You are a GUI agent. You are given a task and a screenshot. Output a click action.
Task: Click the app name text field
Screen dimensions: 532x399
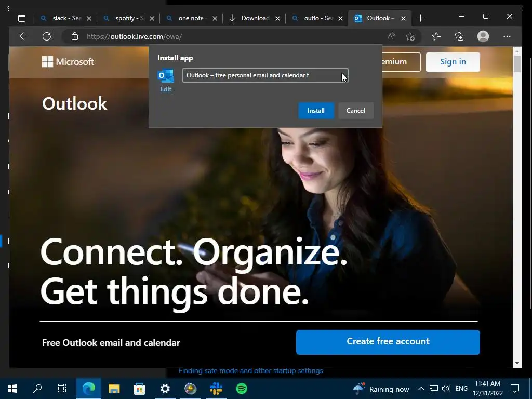coord(265,75)
